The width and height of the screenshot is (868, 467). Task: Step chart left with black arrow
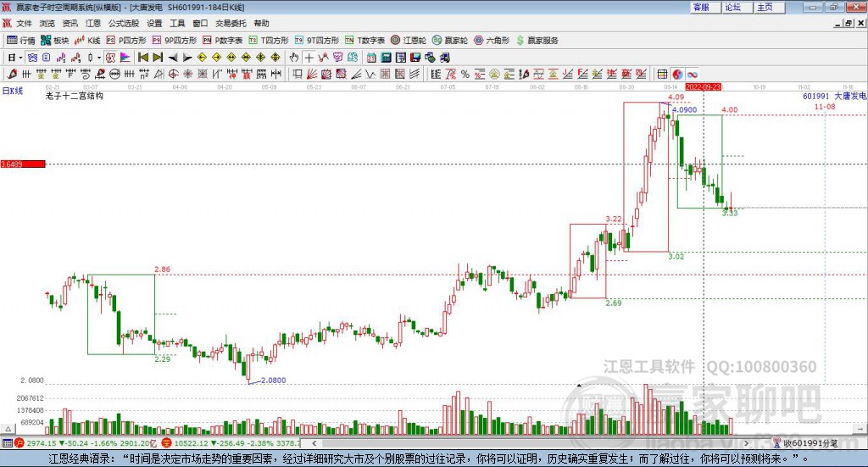173,58
